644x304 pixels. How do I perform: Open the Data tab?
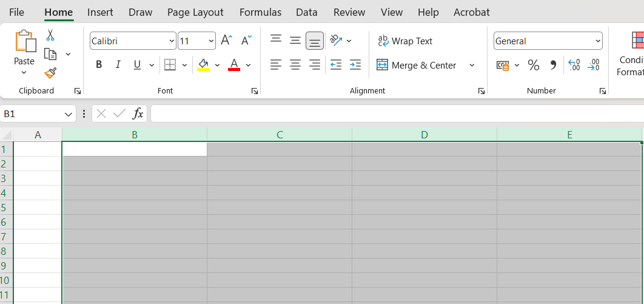pyautogui.click(x=307, y=12)
